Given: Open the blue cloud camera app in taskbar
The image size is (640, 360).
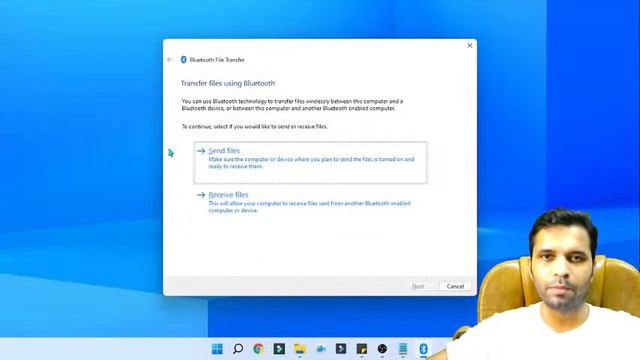Looking at the screenshot, I should point(321,349).
